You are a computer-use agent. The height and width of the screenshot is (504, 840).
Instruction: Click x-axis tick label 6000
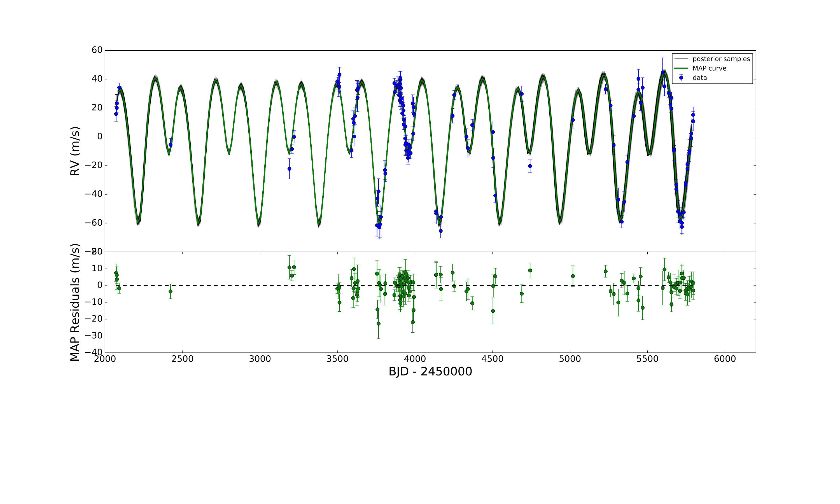(725, 359)
